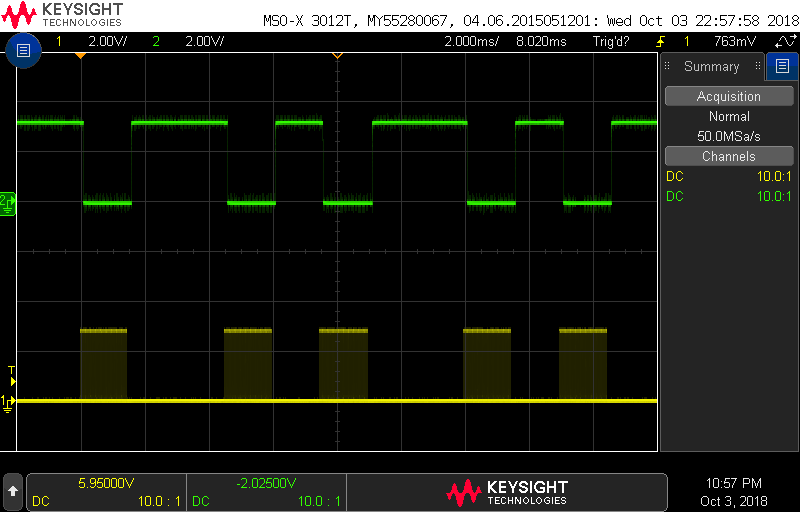Screen dimensions: 800x512
Task: Click the 10:57 PM clock display
Action: (733, 483)
